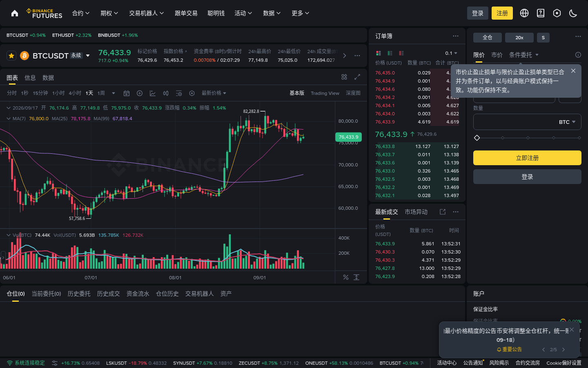Click the BTCUSDT favorite star icon
Screen dimensions: 588x368
[11, 56]
